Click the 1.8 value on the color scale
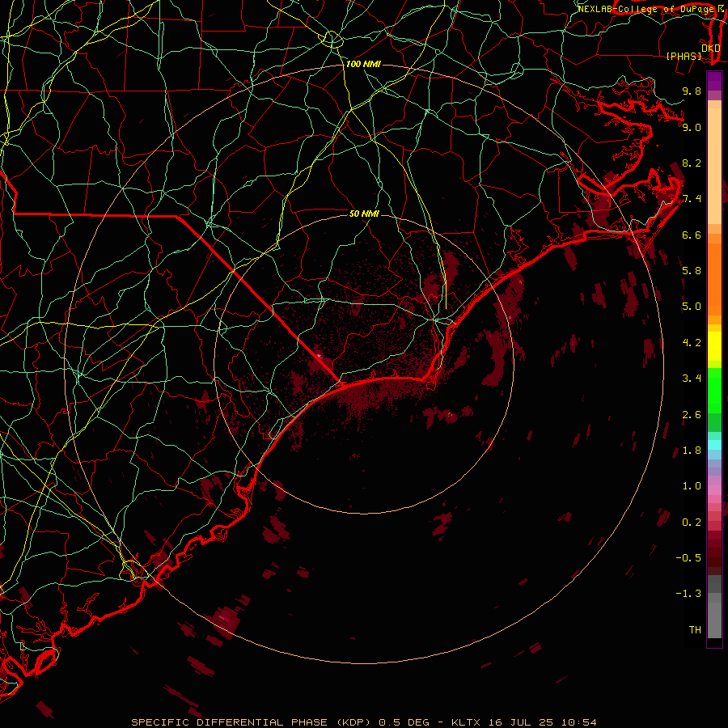728x728 pixels. (692, 451)
